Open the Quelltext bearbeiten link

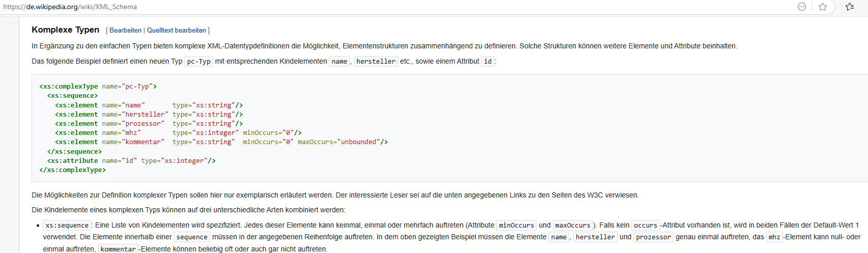tap(176, 31)
